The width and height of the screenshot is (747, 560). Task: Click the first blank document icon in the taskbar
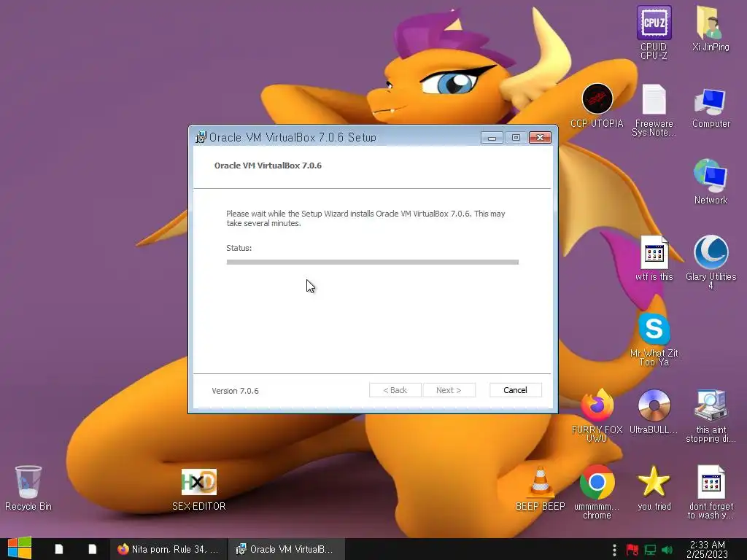tap(58, 549)
